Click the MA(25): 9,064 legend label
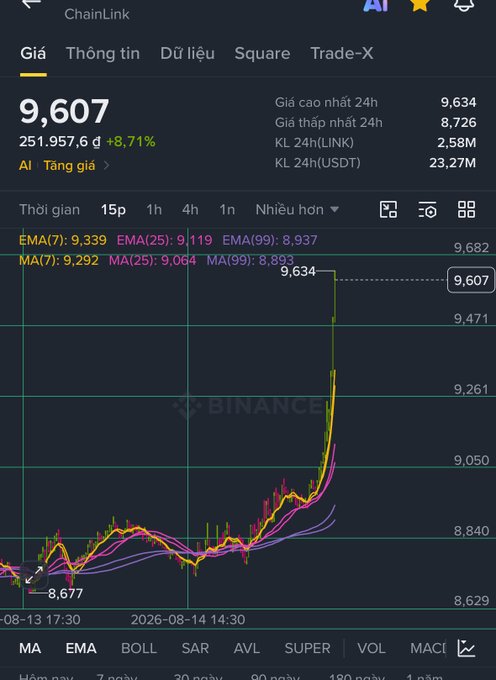Screen dimensions: 496x680 pyautogui.click(x=152, y=260)
